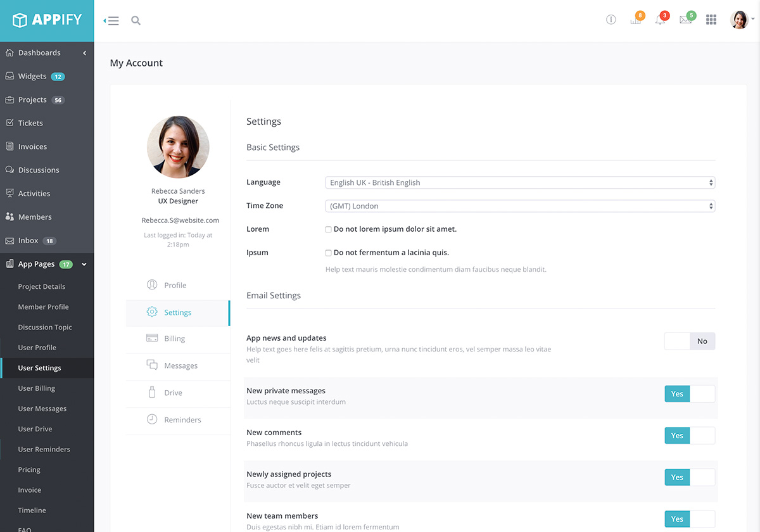The image size is (760, 532).
Task: Open the apps grid icon
Action: click(711, 20)
